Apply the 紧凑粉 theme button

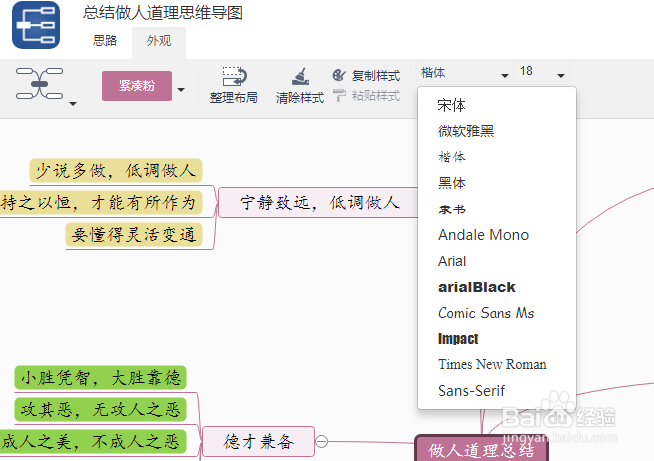[x=137, y=86]
